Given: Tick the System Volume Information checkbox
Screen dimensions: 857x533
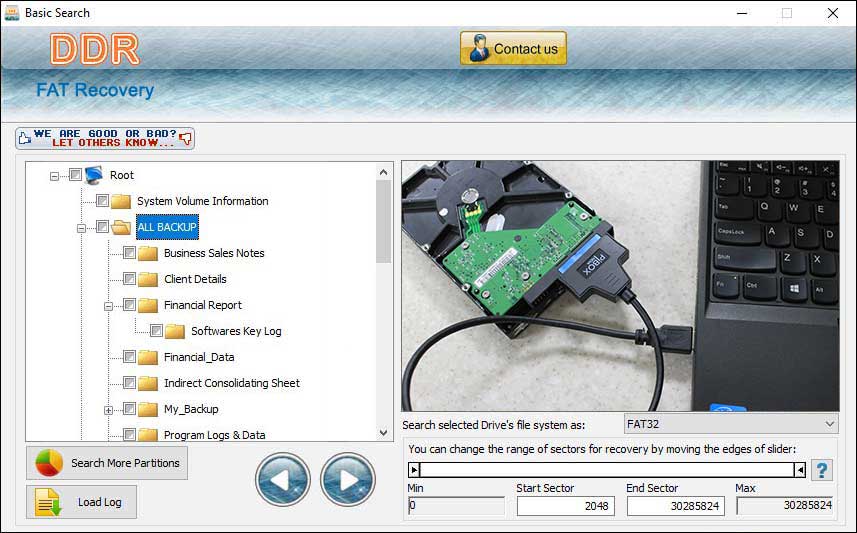Looking at the screenshot, I should pos(102,201).
